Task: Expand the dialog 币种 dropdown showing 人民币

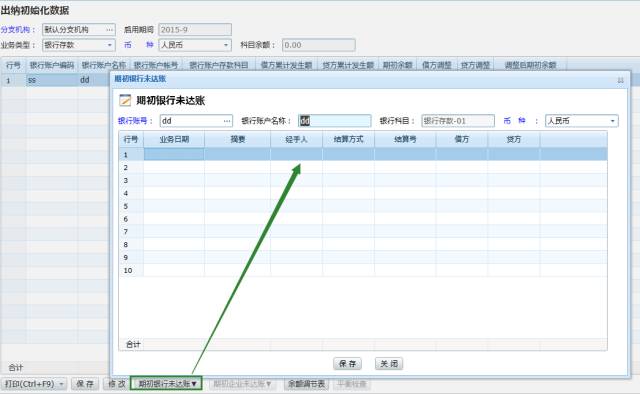Action: [x=612, y=121]
